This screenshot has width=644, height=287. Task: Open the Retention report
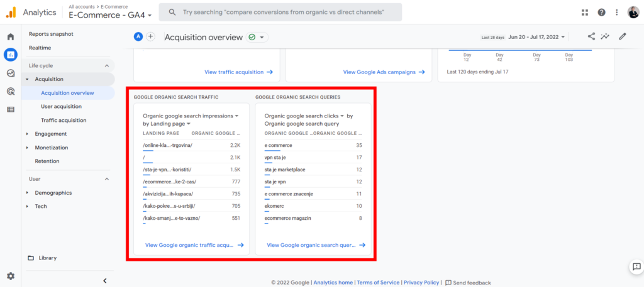coord(47,161)
